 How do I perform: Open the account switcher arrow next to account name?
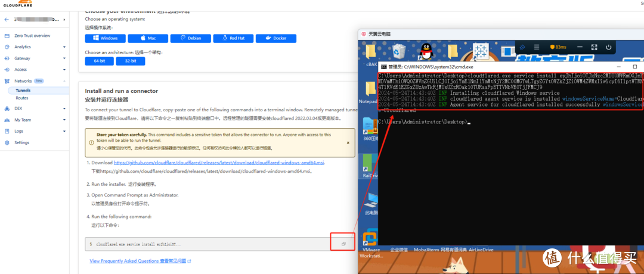(x=64, y=20)
